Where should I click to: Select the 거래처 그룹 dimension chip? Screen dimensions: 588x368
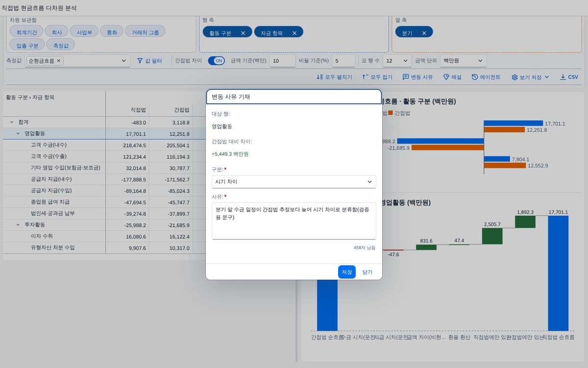(145, 32)
